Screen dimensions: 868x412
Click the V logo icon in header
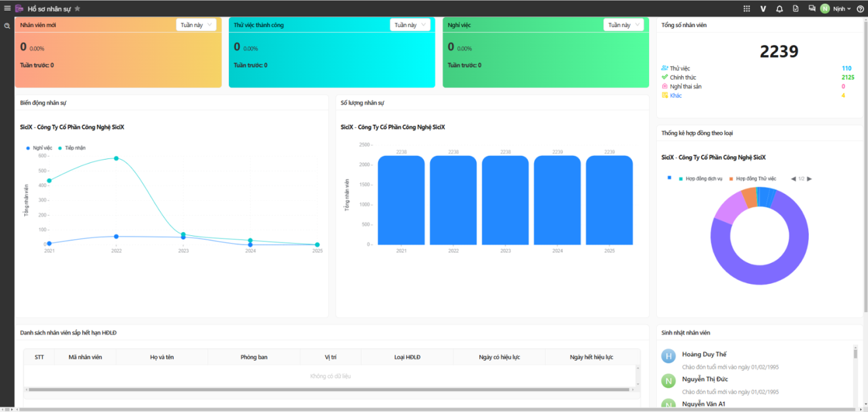point(763,9)
